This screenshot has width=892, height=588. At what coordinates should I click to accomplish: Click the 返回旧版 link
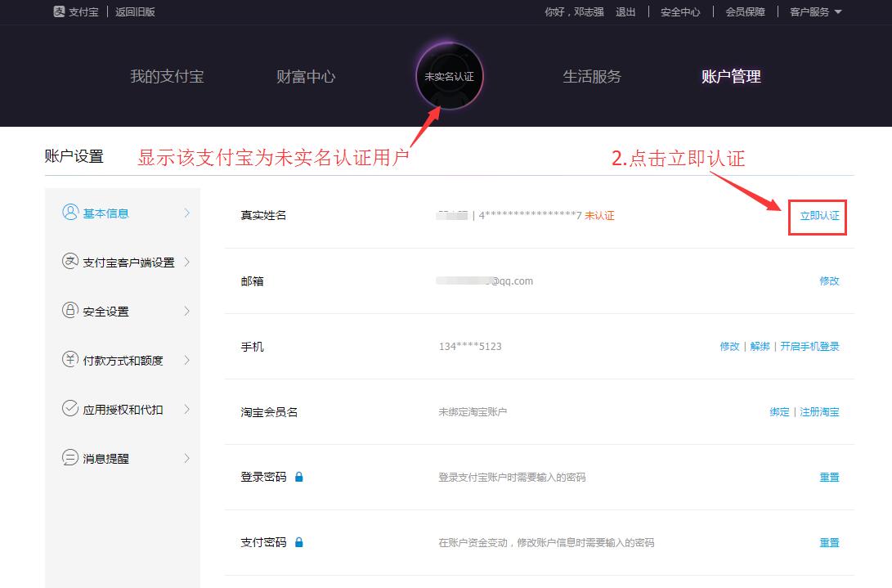[x=135, y=12]
